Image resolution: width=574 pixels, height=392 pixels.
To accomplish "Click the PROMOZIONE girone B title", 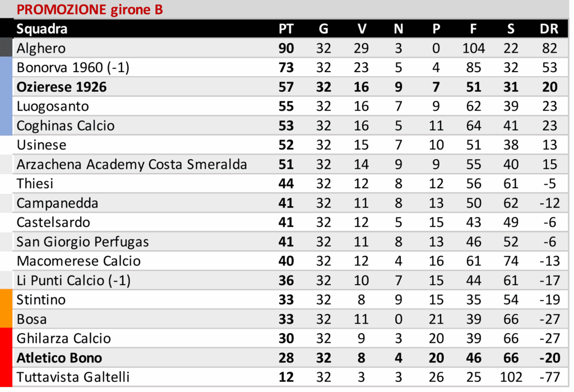I will click(x=90, y=10).
